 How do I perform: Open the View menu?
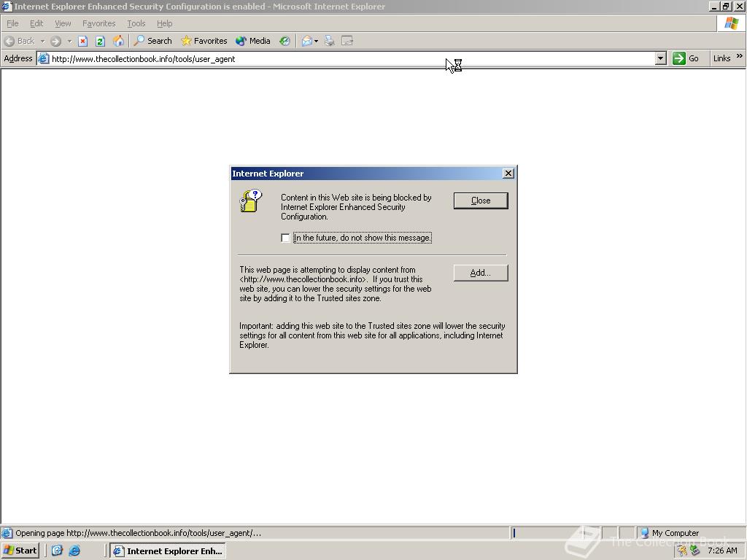(63, 23)
